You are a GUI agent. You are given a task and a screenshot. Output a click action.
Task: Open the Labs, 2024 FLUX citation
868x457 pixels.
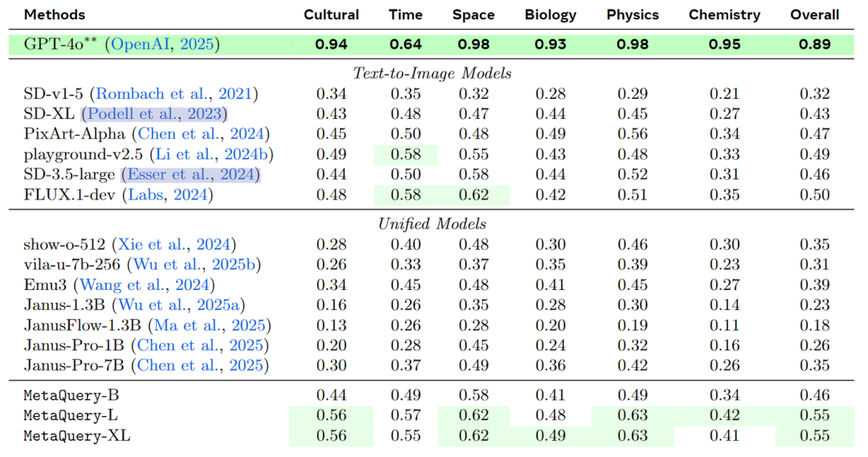pyautogui.click(x=168, y=194)
